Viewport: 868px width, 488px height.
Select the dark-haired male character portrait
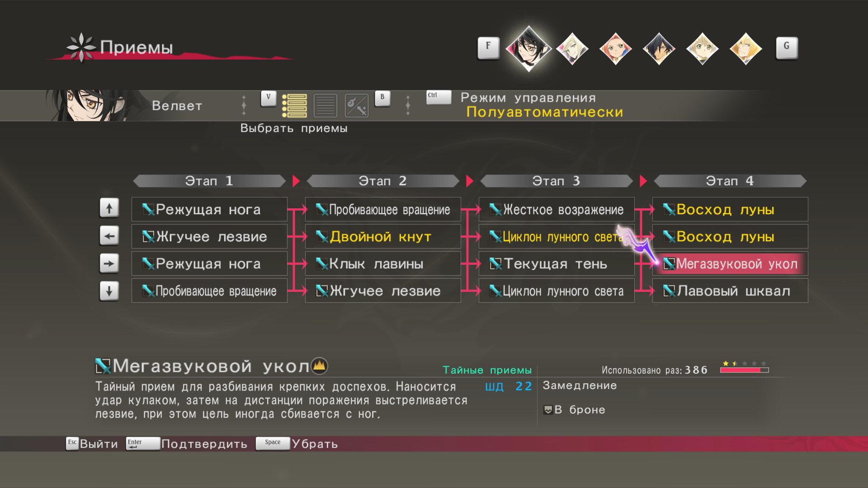click(x=659, y=49)
